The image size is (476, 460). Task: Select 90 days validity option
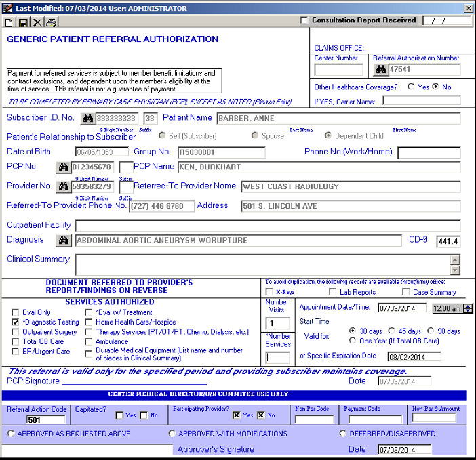pos(431,331)
